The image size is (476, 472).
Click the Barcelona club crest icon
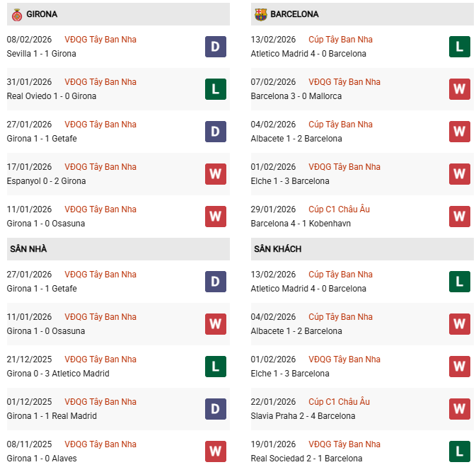(260, 14)
